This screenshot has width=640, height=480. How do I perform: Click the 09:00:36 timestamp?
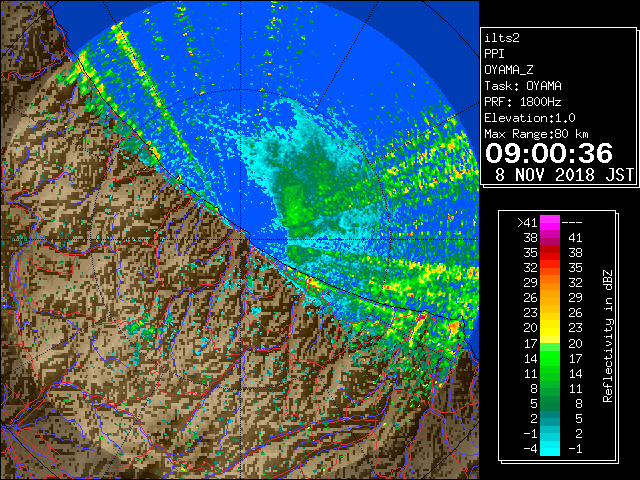[549, 153]
